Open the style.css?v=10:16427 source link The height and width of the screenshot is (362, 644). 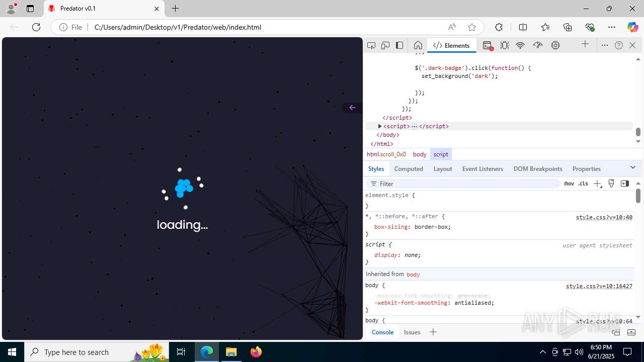pyautogui.click(x=599, y=286)
